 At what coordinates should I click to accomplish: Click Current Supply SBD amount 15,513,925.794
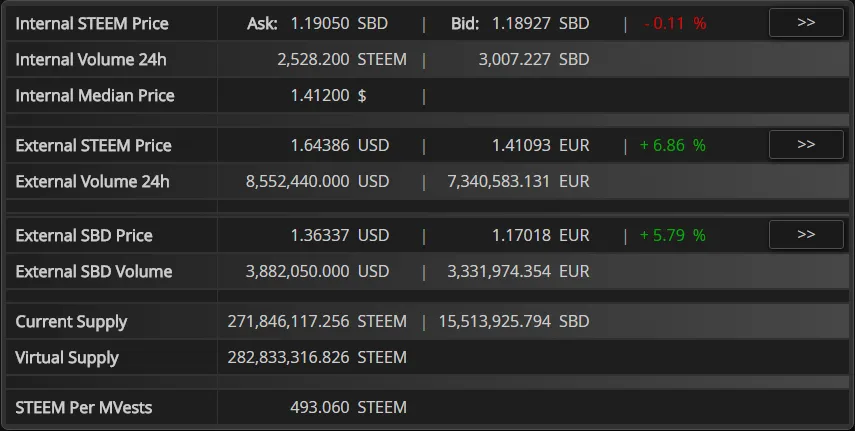click(x=495, y=321)
